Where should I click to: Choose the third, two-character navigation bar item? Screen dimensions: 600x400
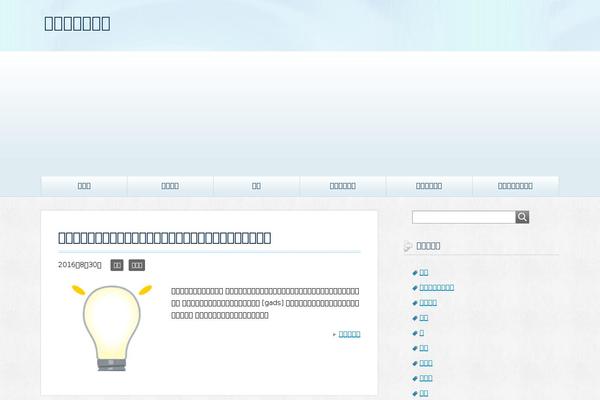pos(256,186)
